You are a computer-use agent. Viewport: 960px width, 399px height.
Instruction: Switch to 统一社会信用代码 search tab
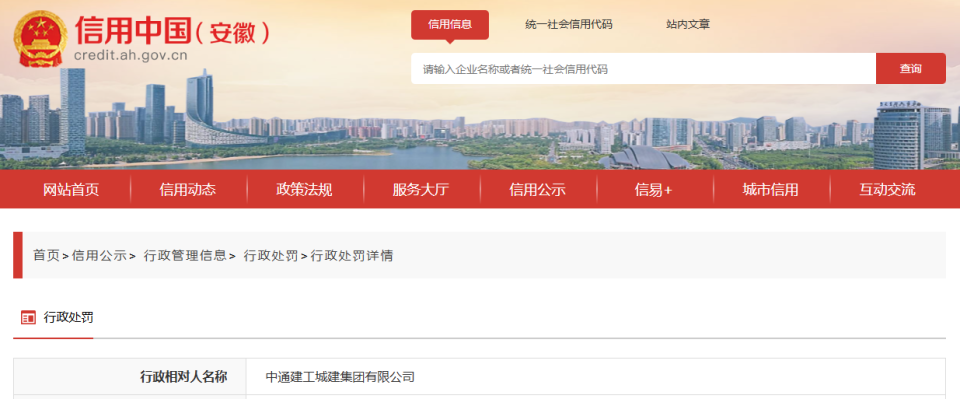(568, 24)
